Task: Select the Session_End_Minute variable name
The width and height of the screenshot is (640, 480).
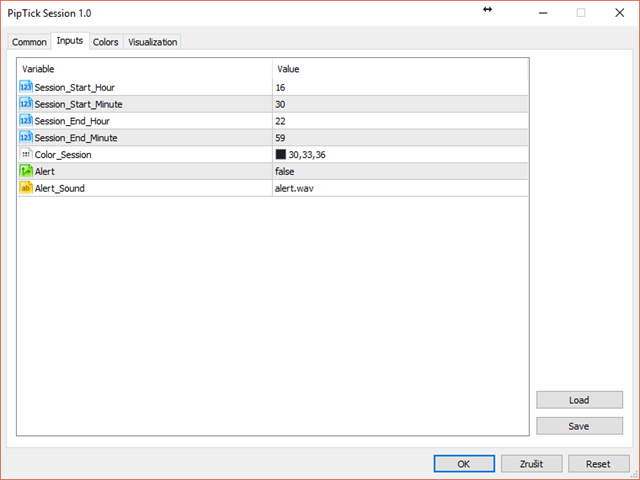Action: (x=76, y=138)
